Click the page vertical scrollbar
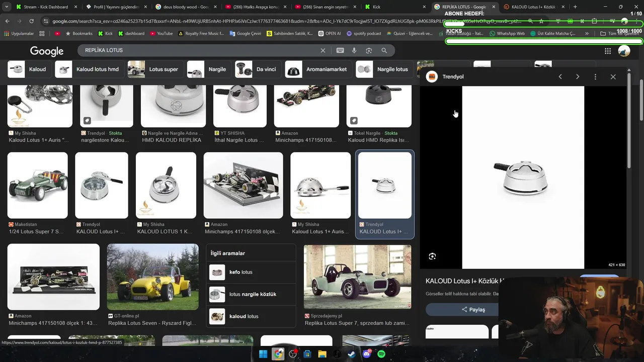The height and width of the screenshot is (362, 644). click(641, 101)
